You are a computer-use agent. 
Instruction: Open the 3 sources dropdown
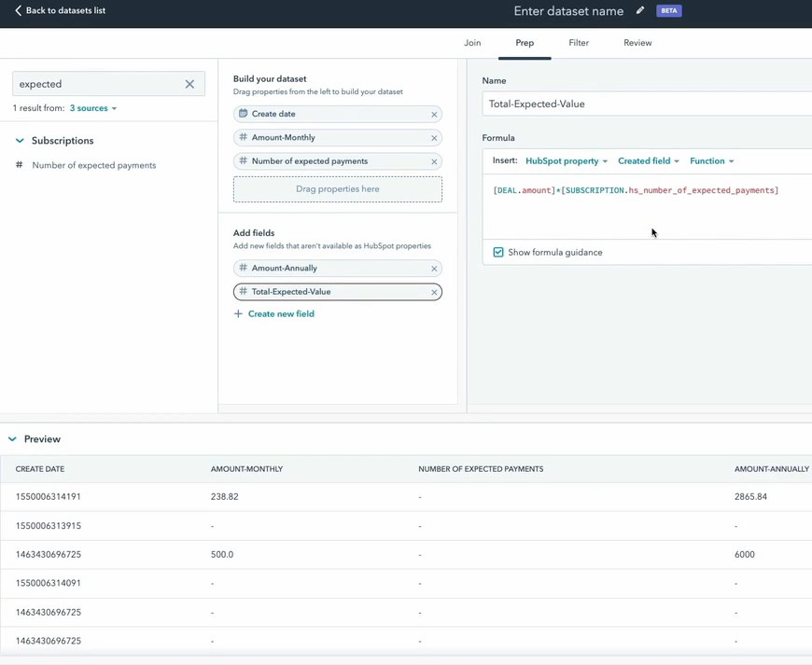click(x=89, y=107)
